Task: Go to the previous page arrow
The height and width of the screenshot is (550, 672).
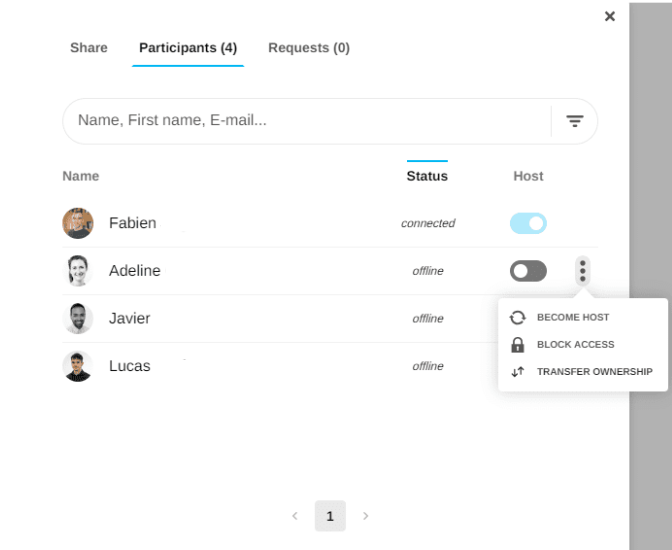Action: 295,516
